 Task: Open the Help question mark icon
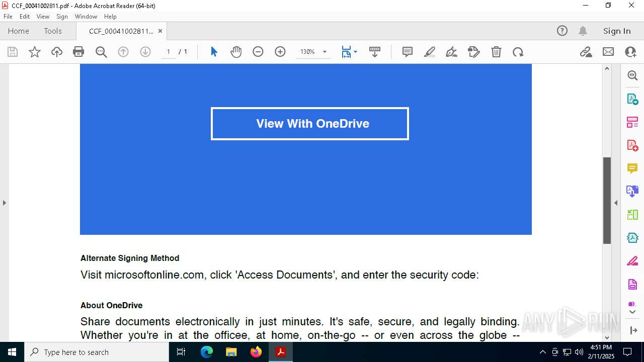(x=562, y=31)
